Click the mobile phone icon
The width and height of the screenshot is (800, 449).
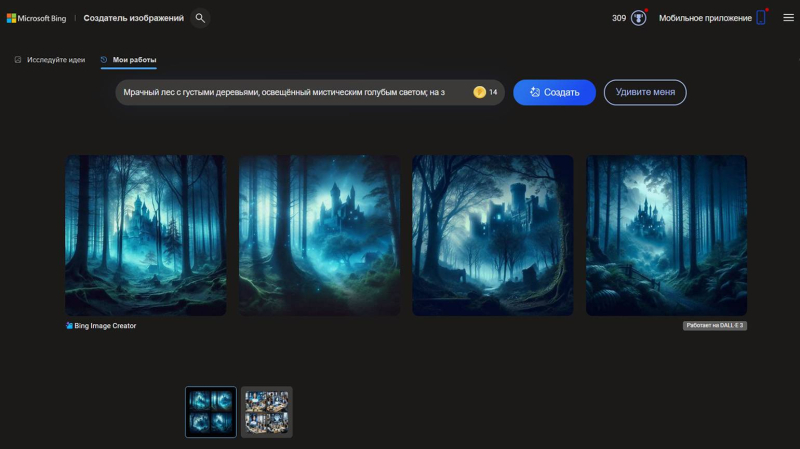[x=761, y=17]
